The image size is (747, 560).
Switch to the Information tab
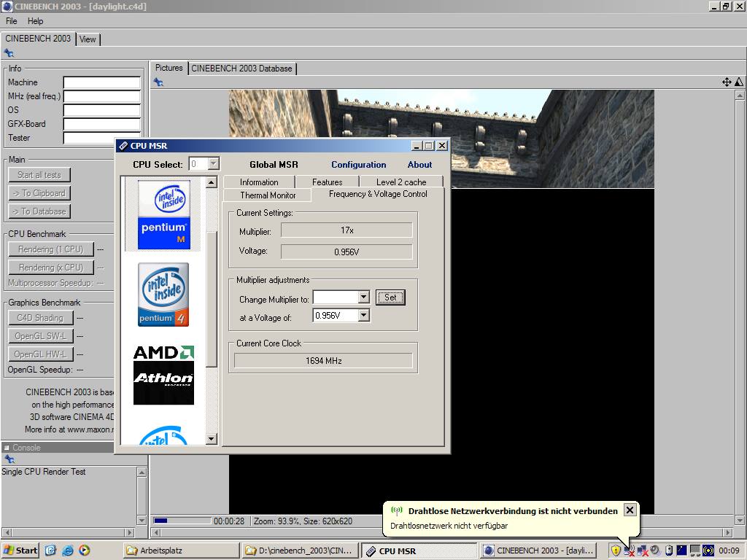click(259, 182)
